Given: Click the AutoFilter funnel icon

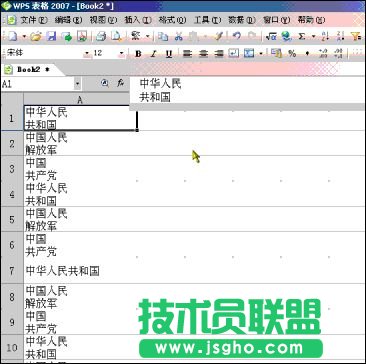Looking at the screenshot, I should coord(357,36).
